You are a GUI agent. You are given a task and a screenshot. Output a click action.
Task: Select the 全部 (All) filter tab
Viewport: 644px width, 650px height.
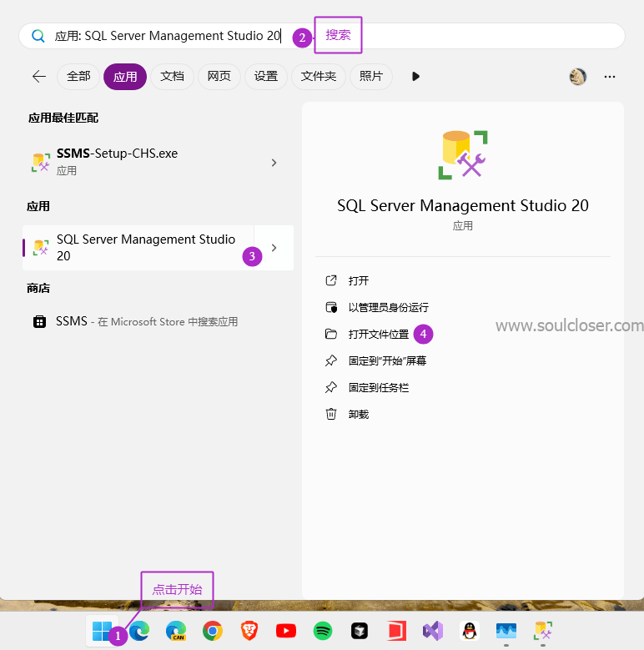(78, 77)
